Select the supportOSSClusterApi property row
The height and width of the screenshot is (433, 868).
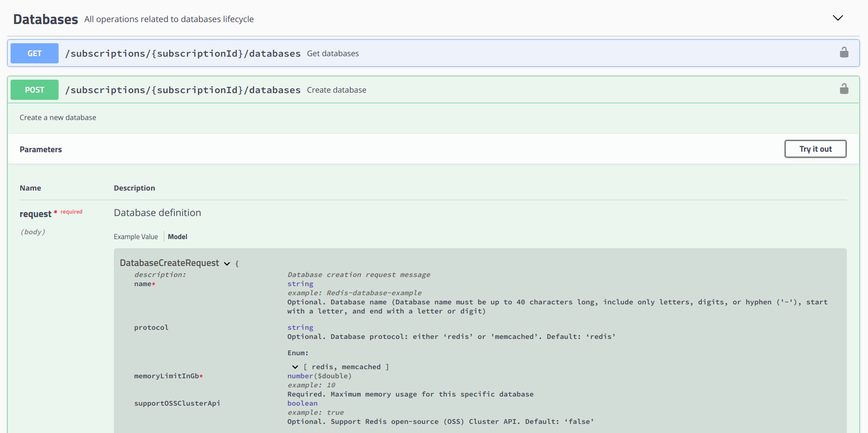pos(177,403)
